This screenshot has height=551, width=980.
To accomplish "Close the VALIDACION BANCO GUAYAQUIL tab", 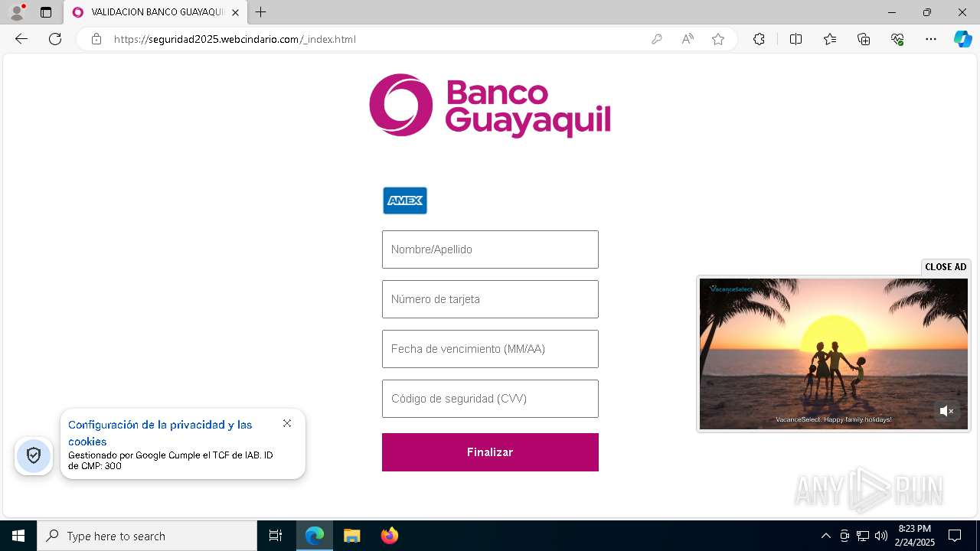I will tap(235, 12).
